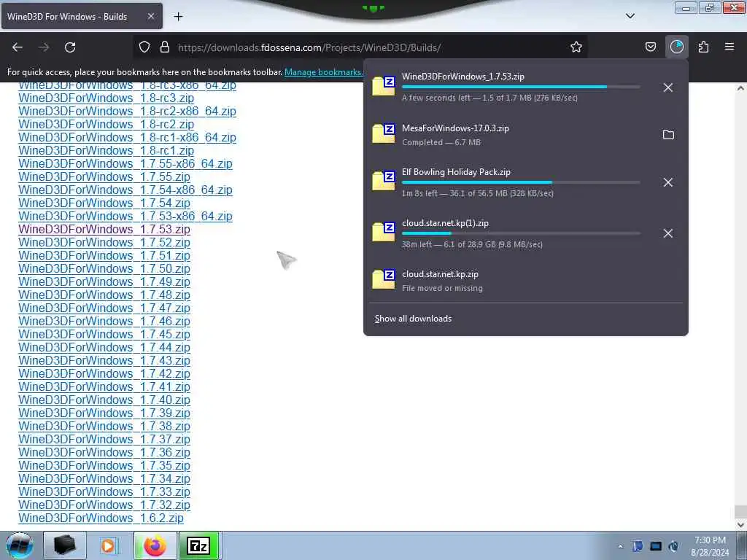Select the WineD3D For Windows - Builds tab

pyautogui.click(x=82, y=16)
